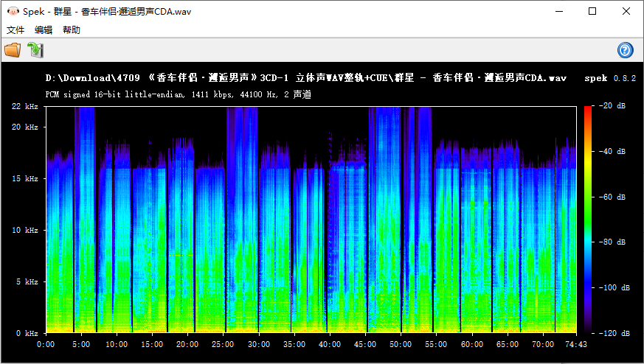Click the -60 dB scale label
Viewport: 644px width, 364px height.
pos(612,197)
